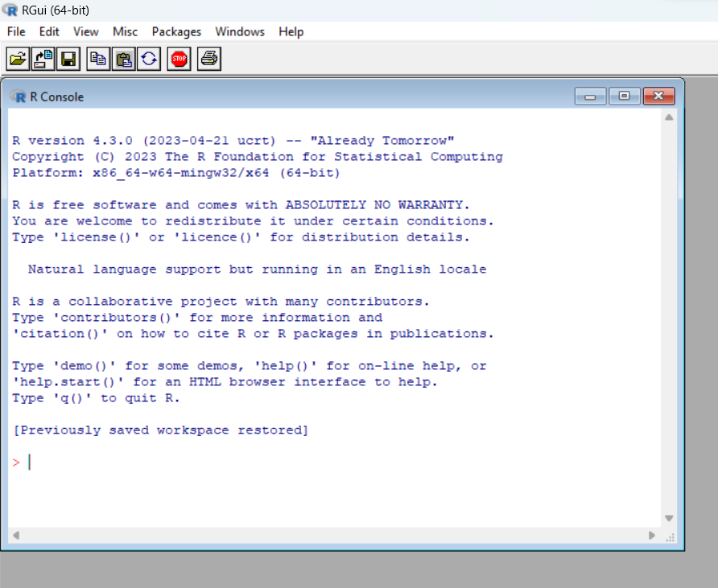Open the Windows menu
Viewport: 718px width, 588px height.
click(240, 31)
